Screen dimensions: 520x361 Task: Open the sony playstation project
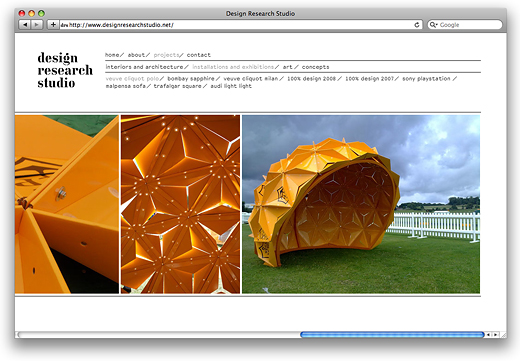(x=426, y=79)
